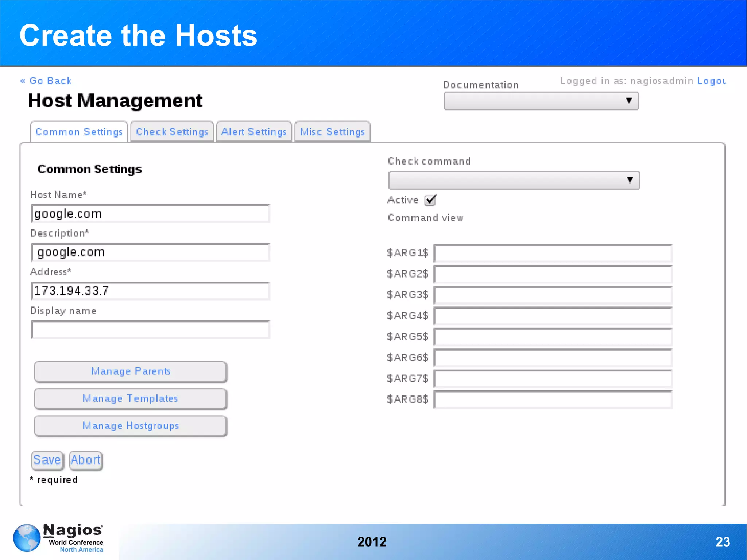Toggle the Active checkbox

[430, 200]
